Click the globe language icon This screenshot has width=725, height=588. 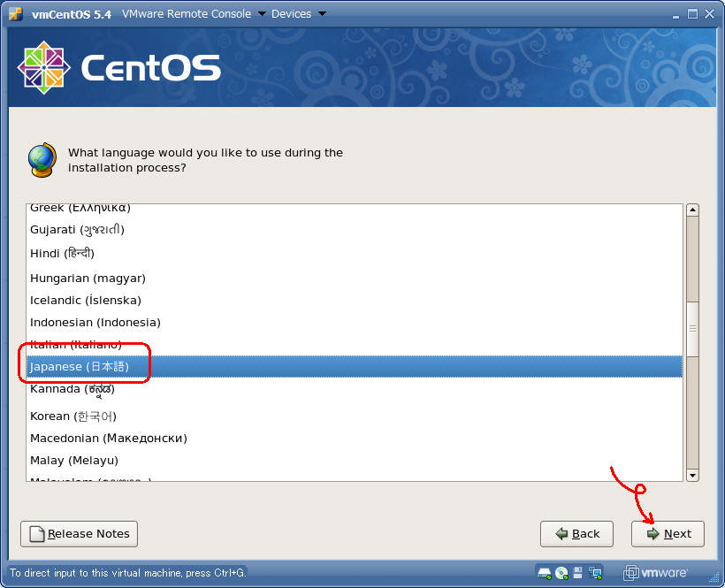42,159
